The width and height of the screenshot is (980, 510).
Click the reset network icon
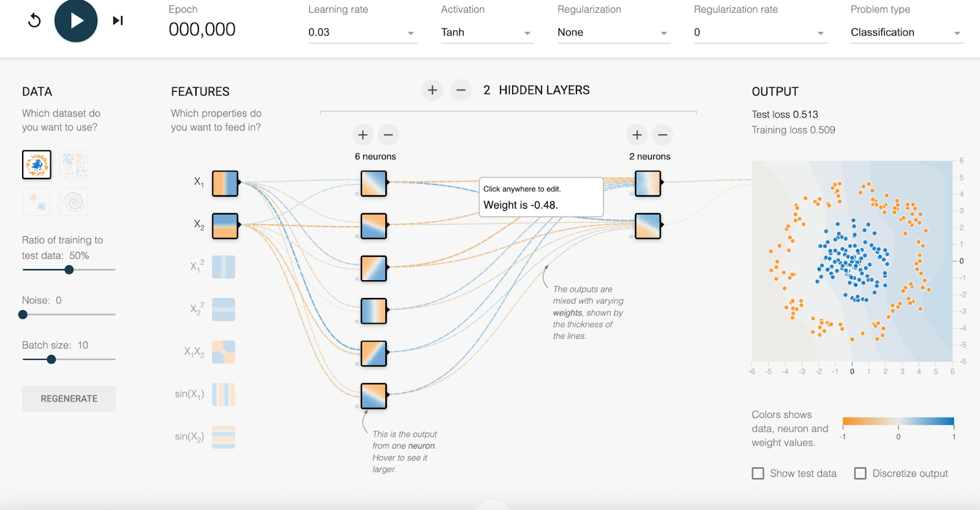(34, 20)
